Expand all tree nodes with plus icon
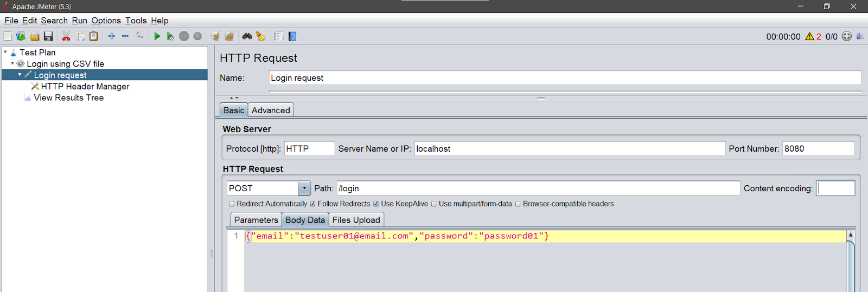The height and width of the screenshot is (292, 868). 112,36
